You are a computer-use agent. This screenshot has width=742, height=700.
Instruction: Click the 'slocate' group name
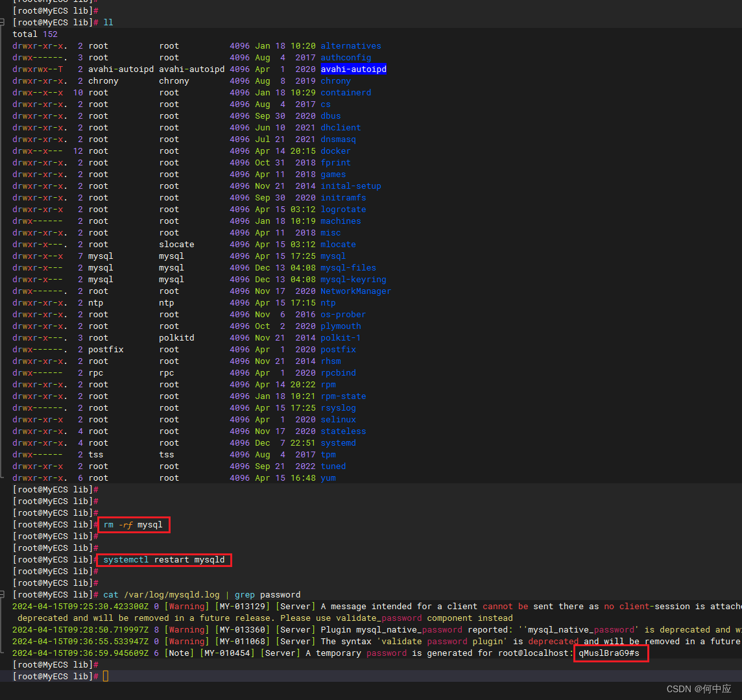coord(176,244)
